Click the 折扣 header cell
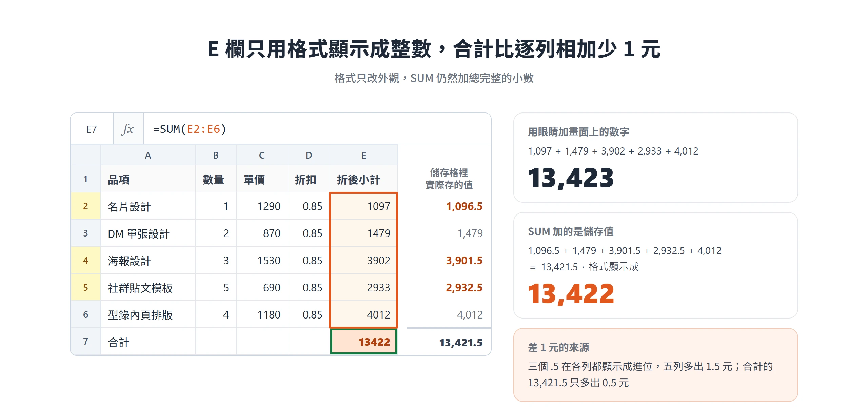The image size is (868, 410). coord(309,179)
